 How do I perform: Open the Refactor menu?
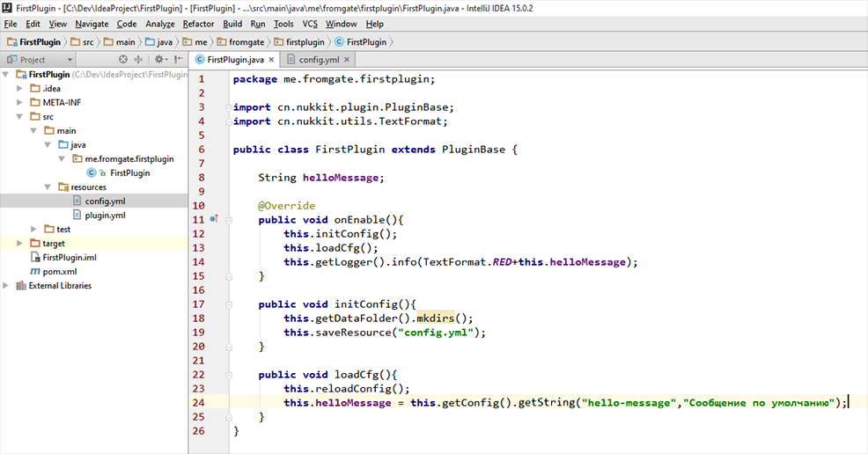pyautogui.click(x=198, y=24)
